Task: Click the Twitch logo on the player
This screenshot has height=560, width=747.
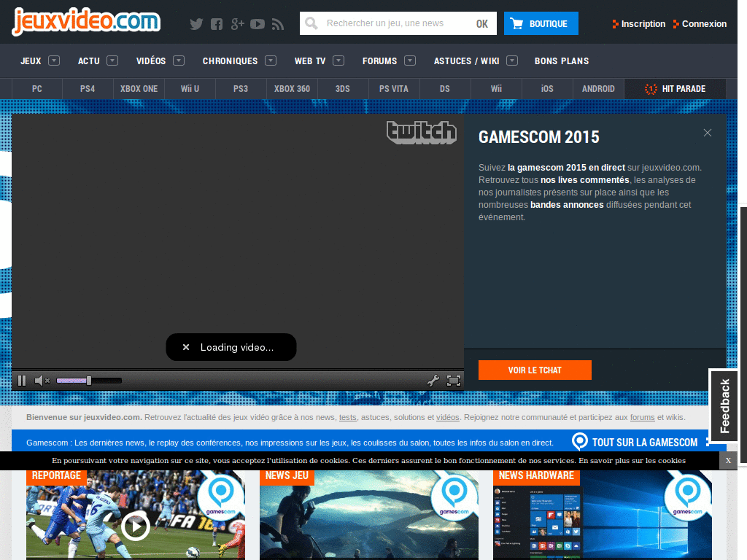Action: point(421,132)
